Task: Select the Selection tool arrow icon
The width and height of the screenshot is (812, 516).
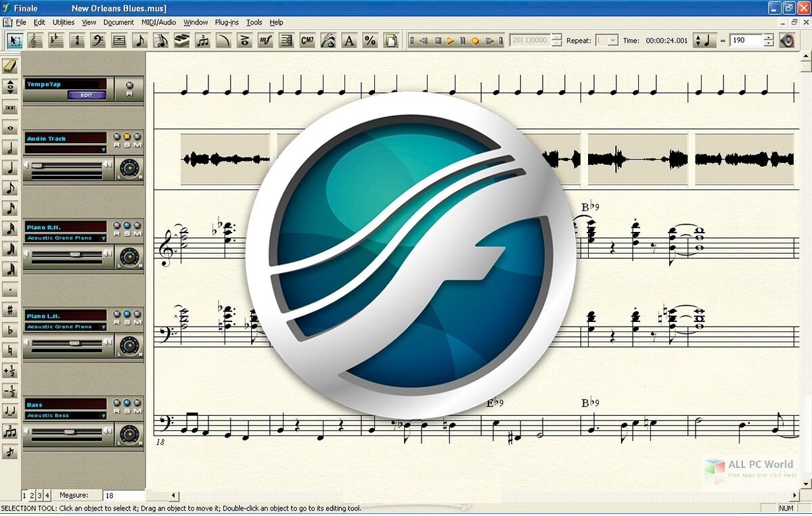Action: click(x=14, y=41)
